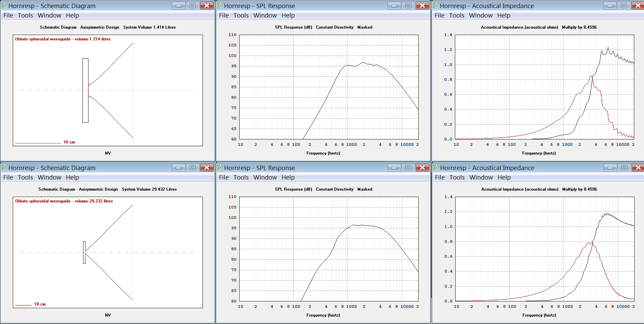Open Help menu in upper Acoustical Impedance window

click(x=504, y=15)
